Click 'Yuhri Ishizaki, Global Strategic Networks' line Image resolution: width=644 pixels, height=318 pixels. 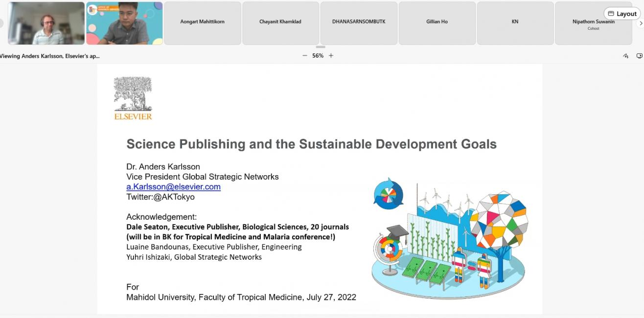tap(194, 257)
